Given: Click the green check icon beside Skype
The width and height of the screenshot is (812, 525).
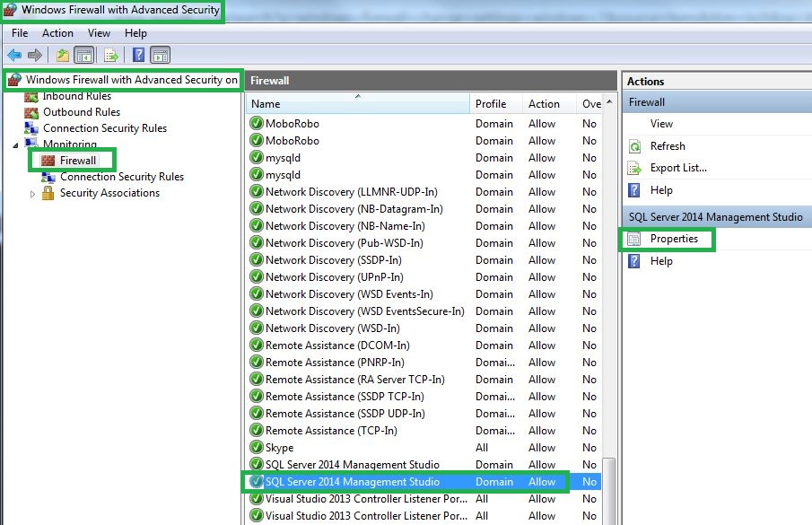Looking at the screenshot, I should point(257,448).
